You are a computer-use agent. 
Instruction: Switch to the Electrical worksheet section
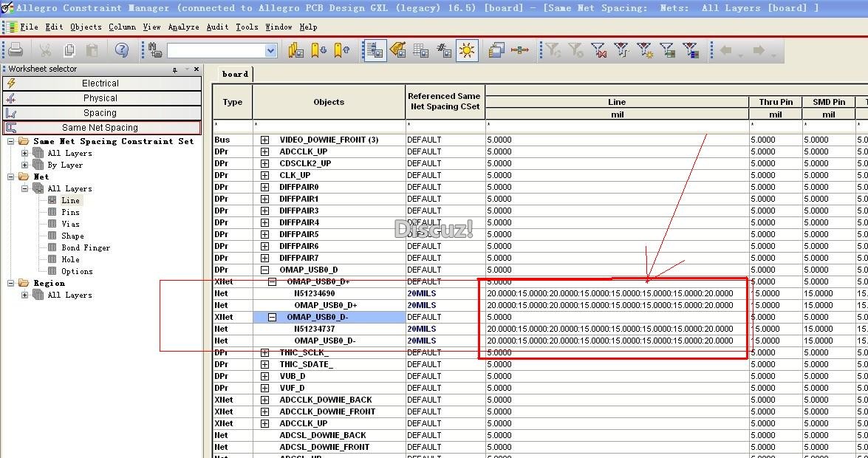pyautogui.click(x=100, y=83)
